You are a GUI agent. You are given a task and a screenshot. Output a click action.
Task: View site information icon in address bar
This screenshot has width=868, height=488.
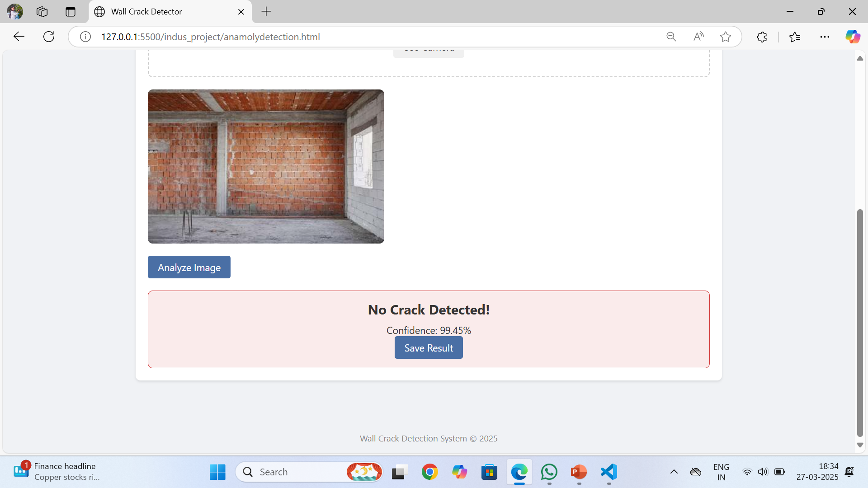tap(85, 37)
